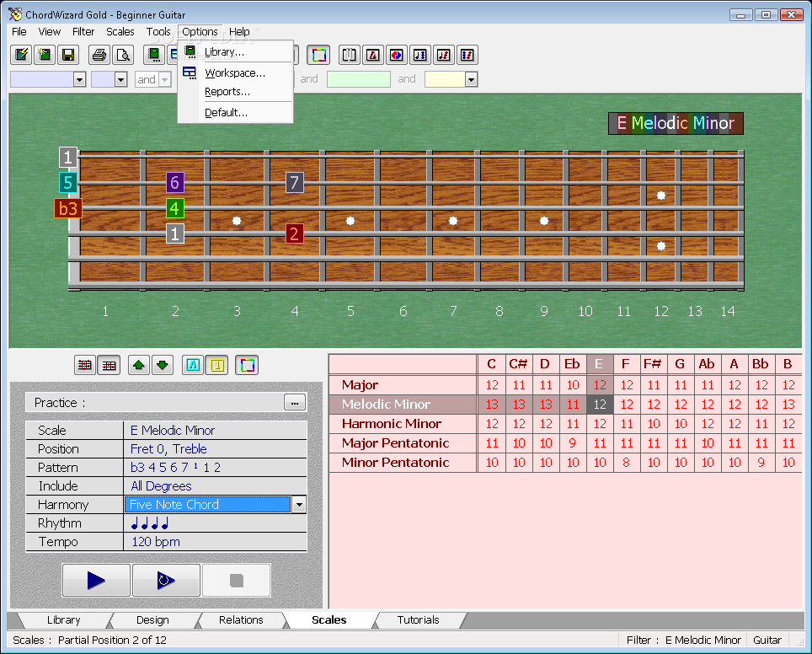812x654 pixels.
Task: Click the E Melodic Minor title label
Action: tap(676, 123)
